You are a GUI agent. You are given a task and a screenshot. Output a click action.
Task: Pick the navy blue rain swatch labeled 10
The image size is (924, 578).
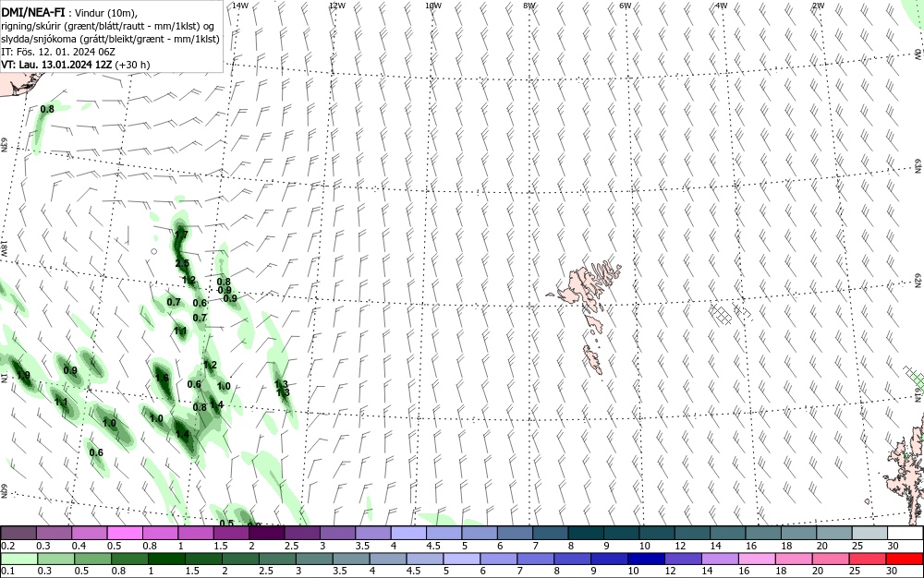click(x=646, y=559)
